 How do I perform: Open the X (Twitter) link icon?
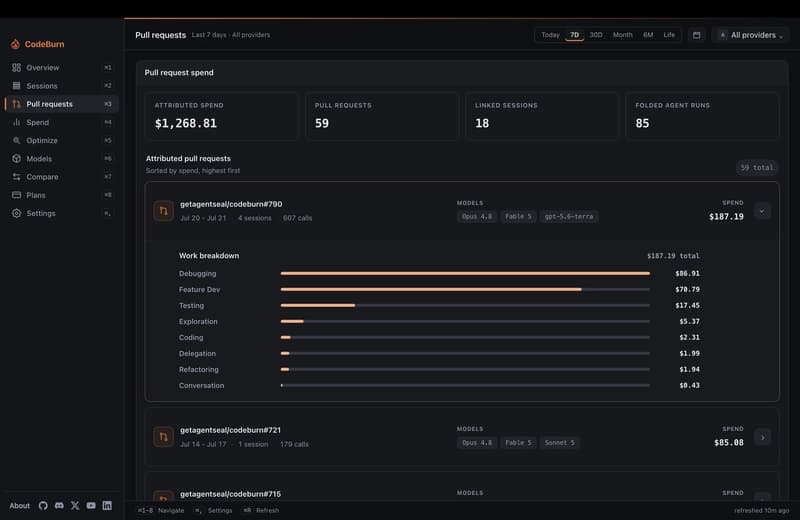(75, 506)
